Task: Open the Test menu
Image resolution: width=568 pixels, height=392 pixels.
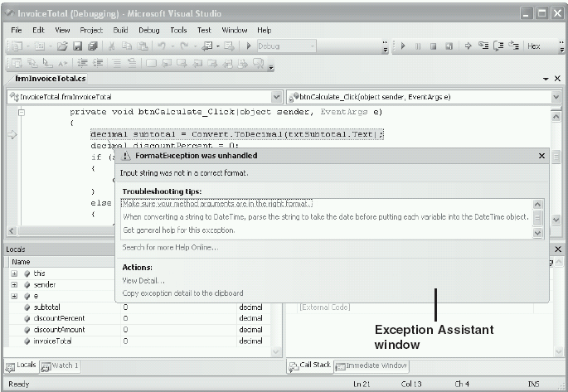Action: [x=204, y=30]
